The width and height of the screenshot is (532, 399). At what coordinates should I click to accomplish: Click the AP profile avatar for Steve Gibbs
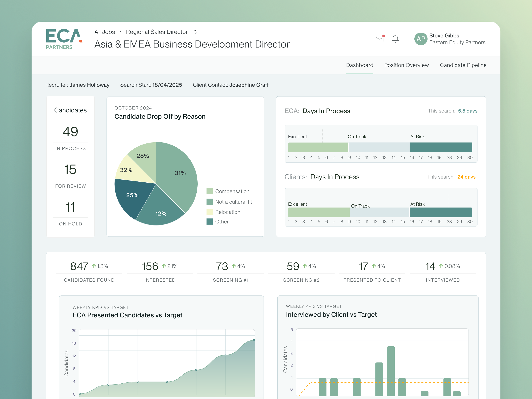[421, 39]
